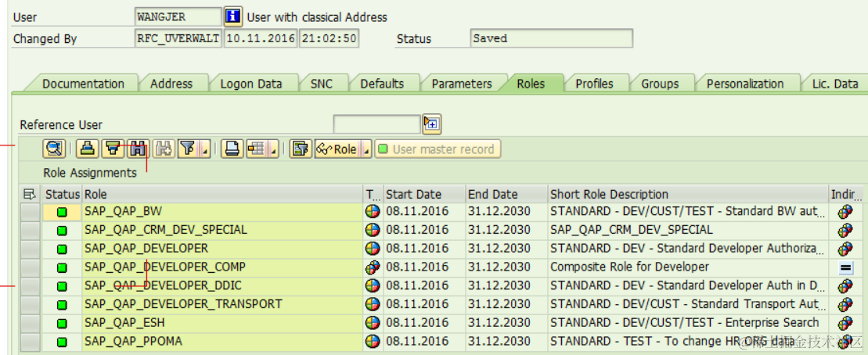Click the Change Layout grid icon
868x355 pixels.
255,149
